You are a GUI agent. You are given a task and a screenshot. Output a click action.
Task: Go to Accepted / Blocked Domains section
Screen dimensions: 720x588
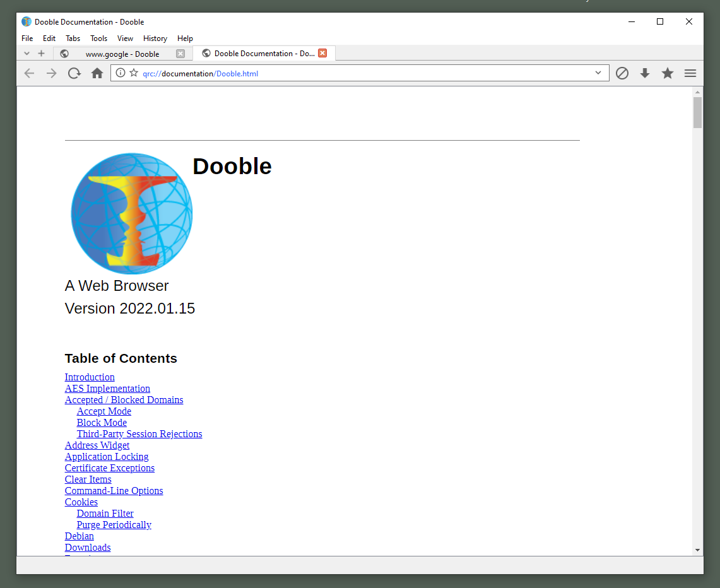click(124, 400)
